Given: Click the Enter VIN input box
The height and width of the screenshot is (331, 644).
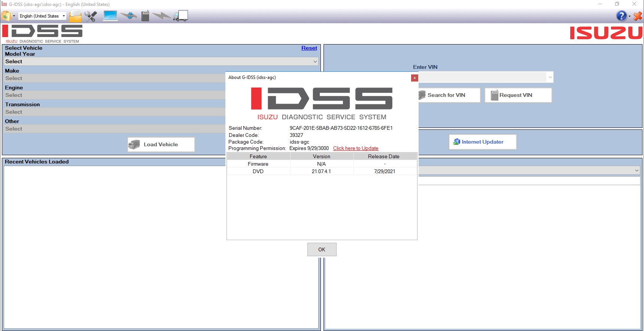Looking at the screenshot, I should pos(482,77).
